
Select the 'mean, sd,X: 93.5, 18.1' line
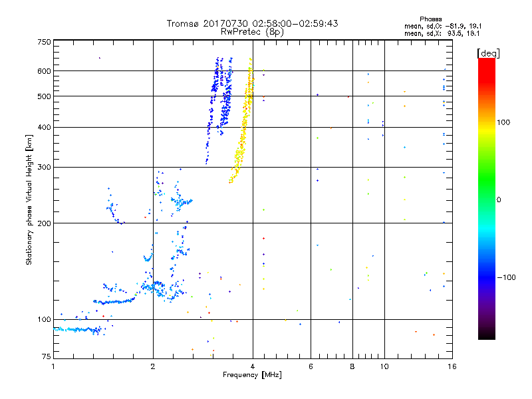pyautogui.click(x=442, y=33)
